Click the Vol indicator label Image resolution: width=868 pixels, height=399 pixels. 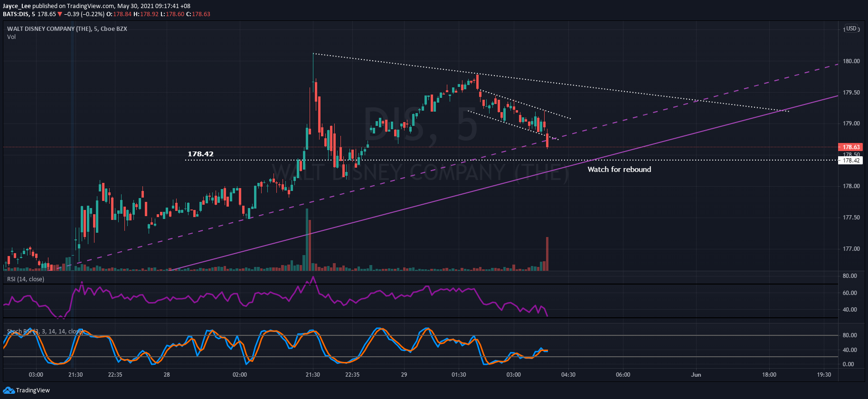pos(11,37)
